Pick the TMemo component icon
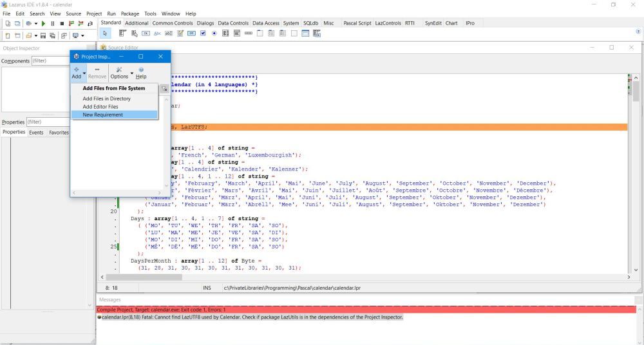 tap(180, 33)
